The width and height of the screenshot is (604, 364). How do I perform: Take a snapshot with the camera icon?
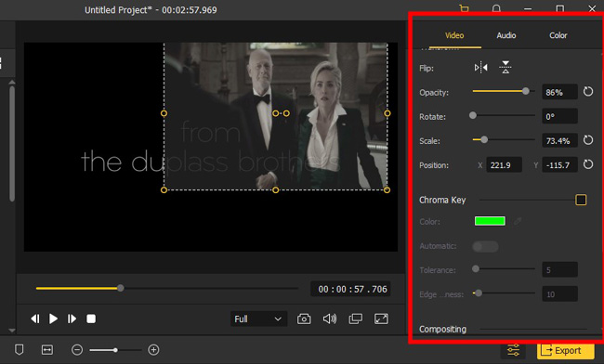304,319
